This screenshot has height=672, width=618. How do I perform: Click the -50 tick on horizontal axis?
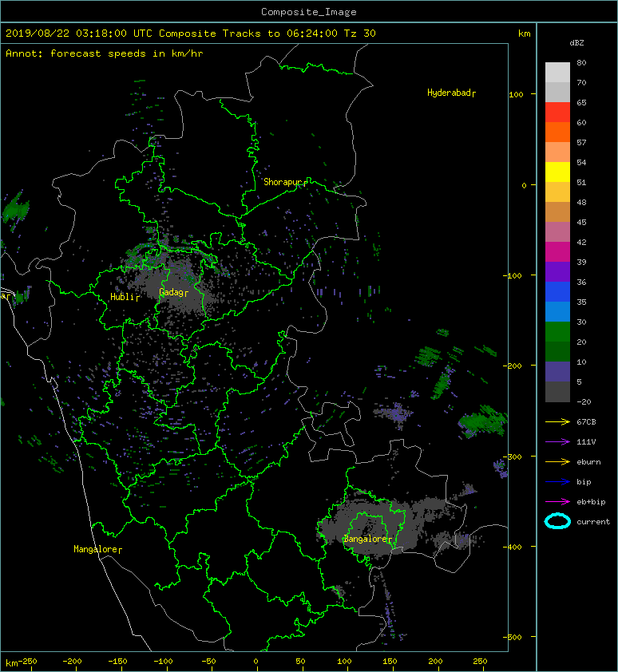tap(208, 662)
